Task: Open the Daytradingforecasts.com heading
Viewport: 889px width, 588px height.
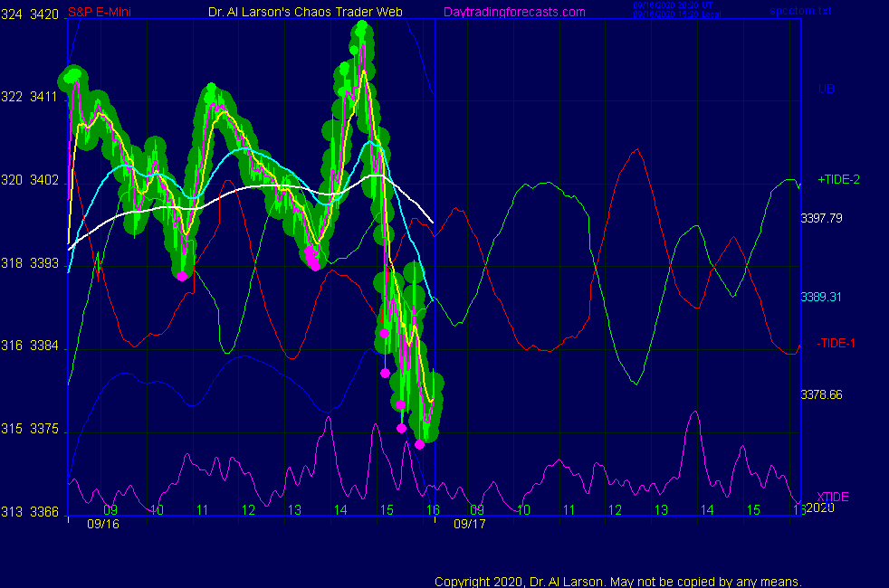Action: pyautogui.click(x=514, y=13)
